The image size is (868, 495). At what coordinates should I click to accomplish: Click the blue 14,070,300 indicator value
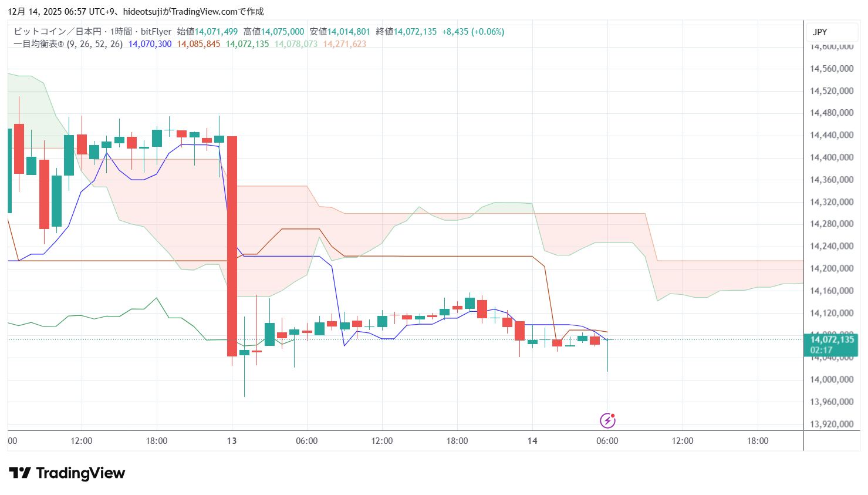point(150,44)
